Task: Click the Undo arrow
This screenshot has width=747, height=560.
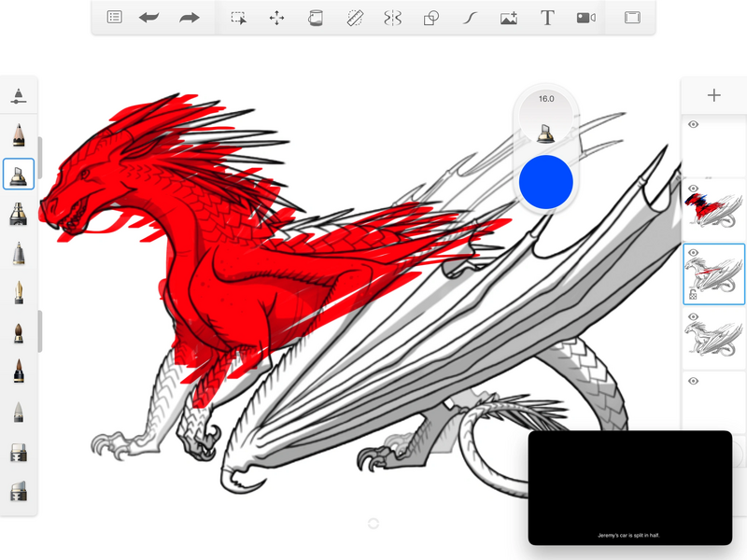Action: coord(148,18)
